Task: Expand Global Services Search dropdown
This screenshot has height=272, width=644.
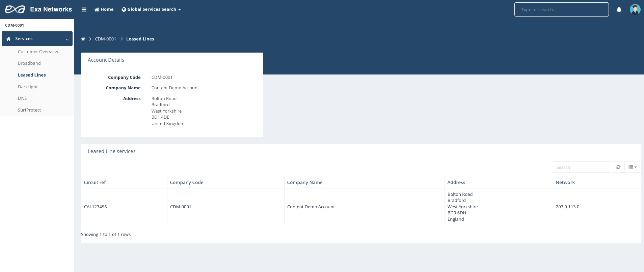Action: click(151, 9)
